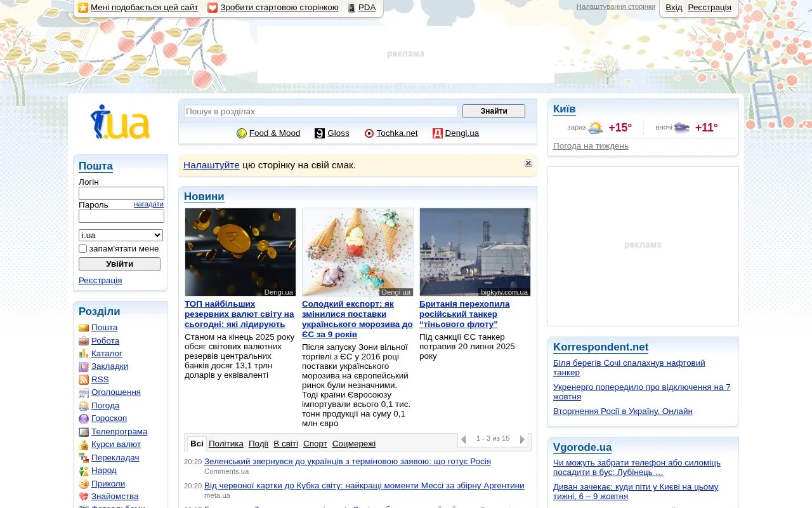
Task: Click the Курси валют money bag icon
Action: click(84, 444)
